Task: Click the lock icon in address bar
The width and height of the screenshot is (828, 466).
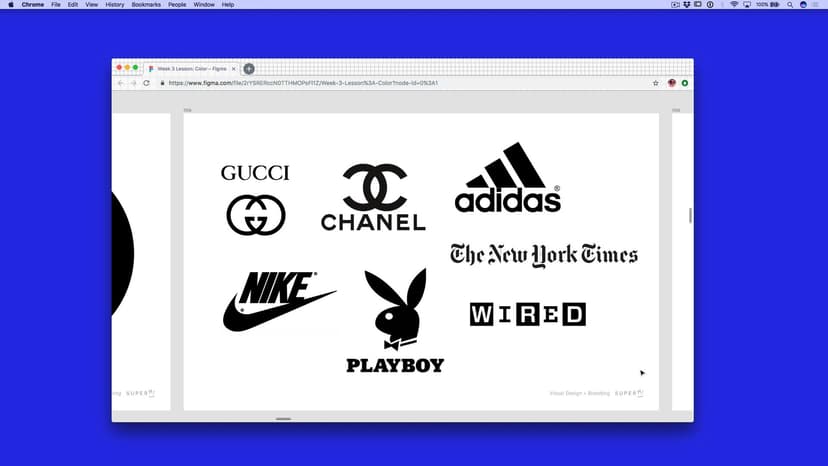Action: 162,83
